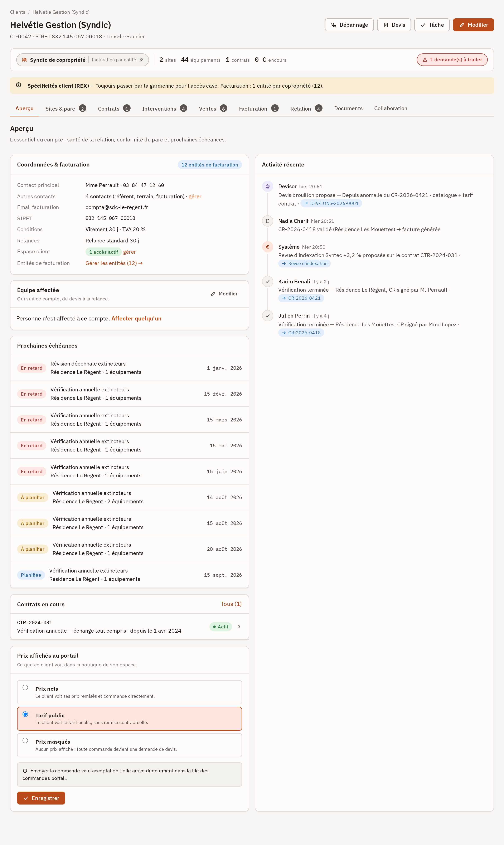Click the Dépannage button
Screen dimensions: 504x845
click(x=349, y=25)
